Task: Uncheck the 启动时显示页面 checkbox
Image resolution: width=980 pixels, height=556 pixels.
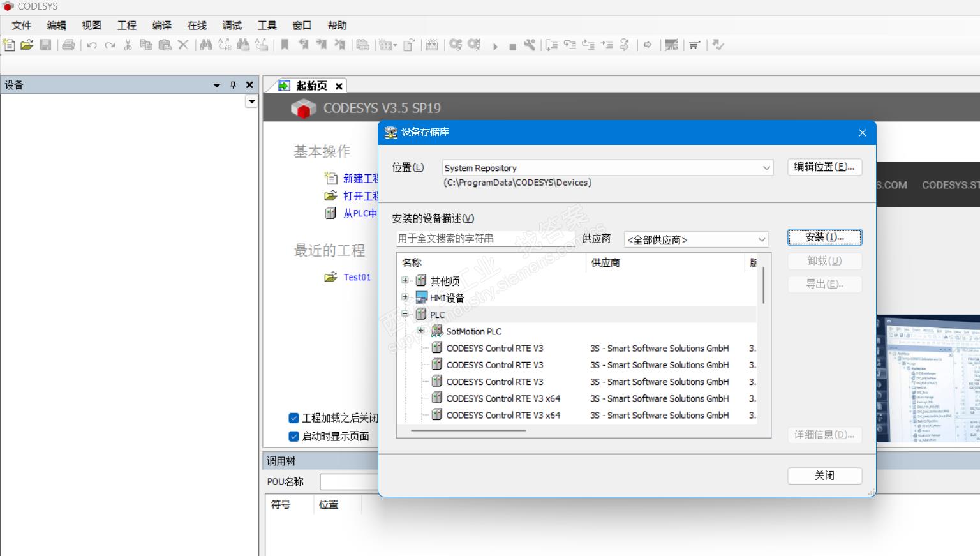Action: tap(293, 437)
